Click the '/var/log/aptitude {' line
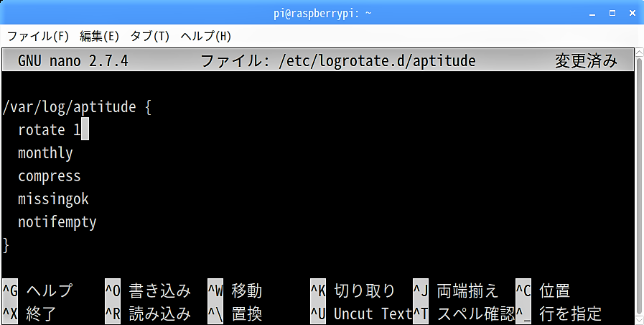Viewport: 644px width, 325px height. pyautogui.click(x=77, y=107)
